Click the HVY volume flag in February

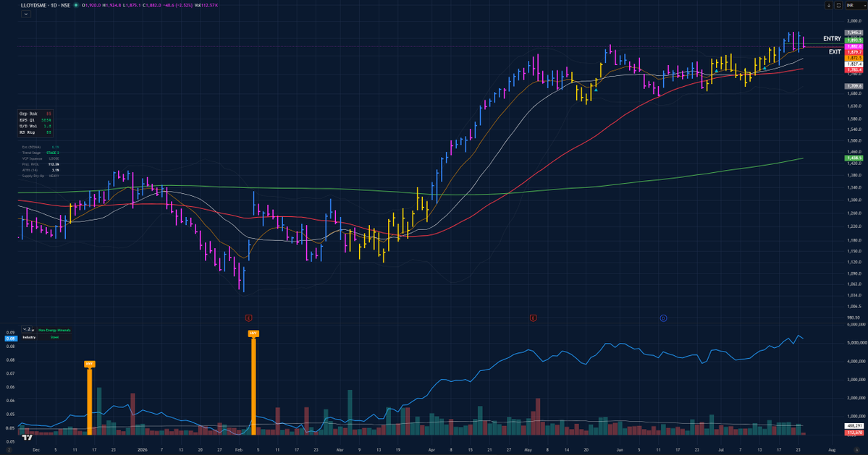point(253,333)
